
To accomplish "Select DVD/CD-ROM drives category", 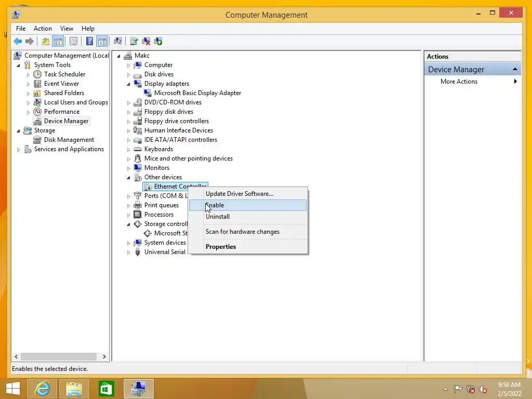I will click(172, 102).
